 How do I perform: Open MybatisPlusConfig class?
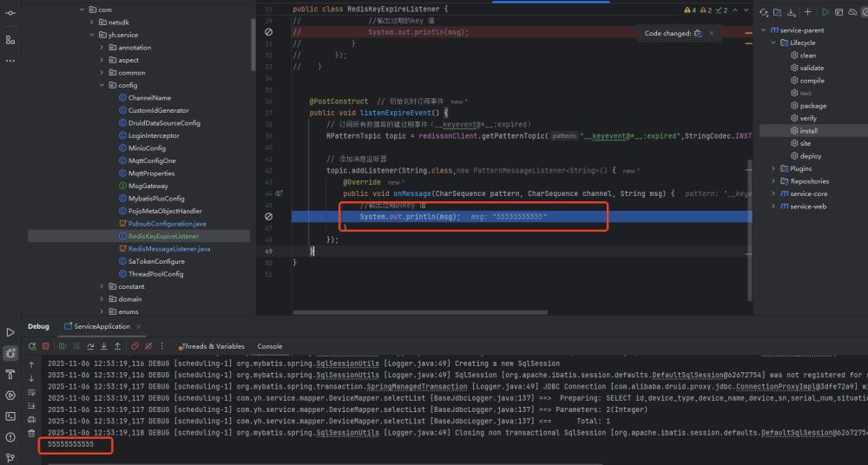coord(156,198)
